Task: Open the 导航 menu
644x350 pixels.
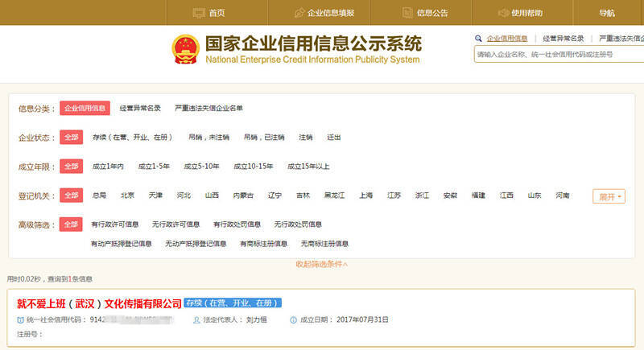Action: [606, 13]
